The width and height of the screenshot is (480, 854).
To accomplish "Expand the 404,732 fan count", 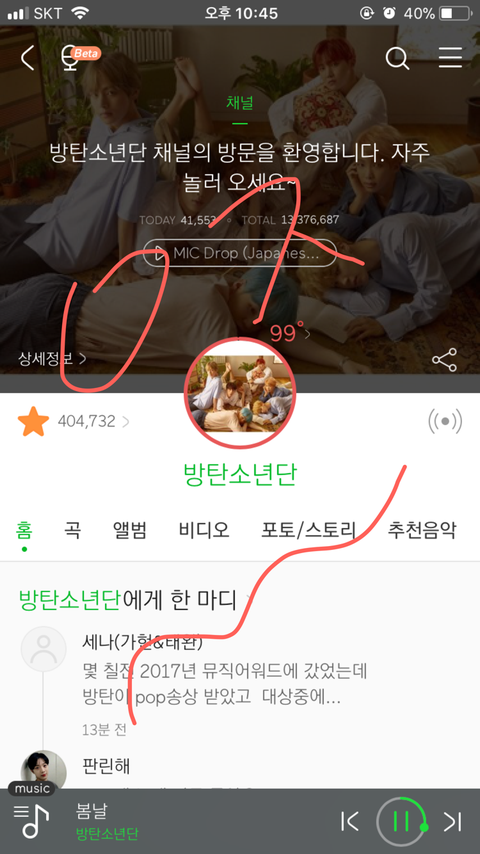I will [x=93, y=422].
